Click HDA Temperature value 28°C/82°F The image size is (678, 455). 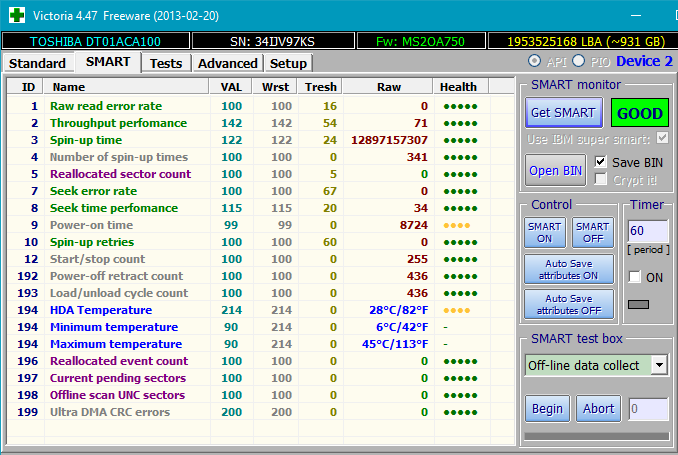[398, 310]
